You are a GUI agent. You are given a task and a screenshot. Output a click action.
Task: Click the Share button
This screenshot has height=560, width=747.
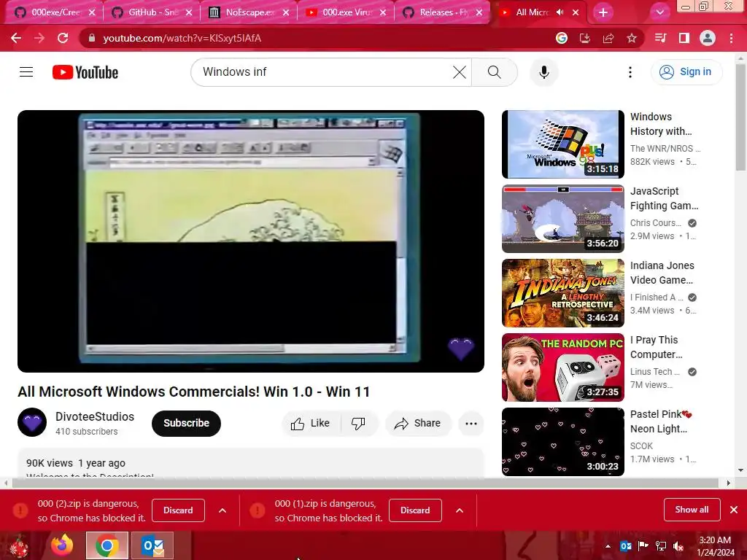pos(418,424)
